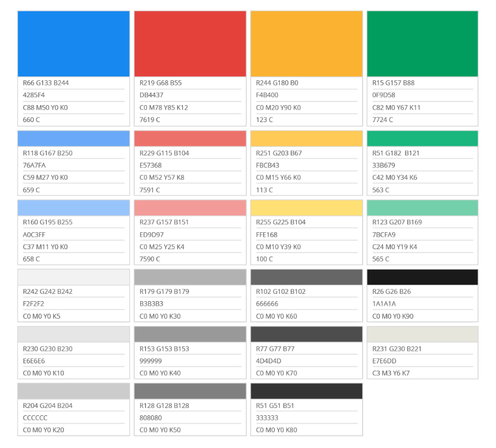
Task: Select the light red E57368 swatch
Action: click(x=190, y=138)
